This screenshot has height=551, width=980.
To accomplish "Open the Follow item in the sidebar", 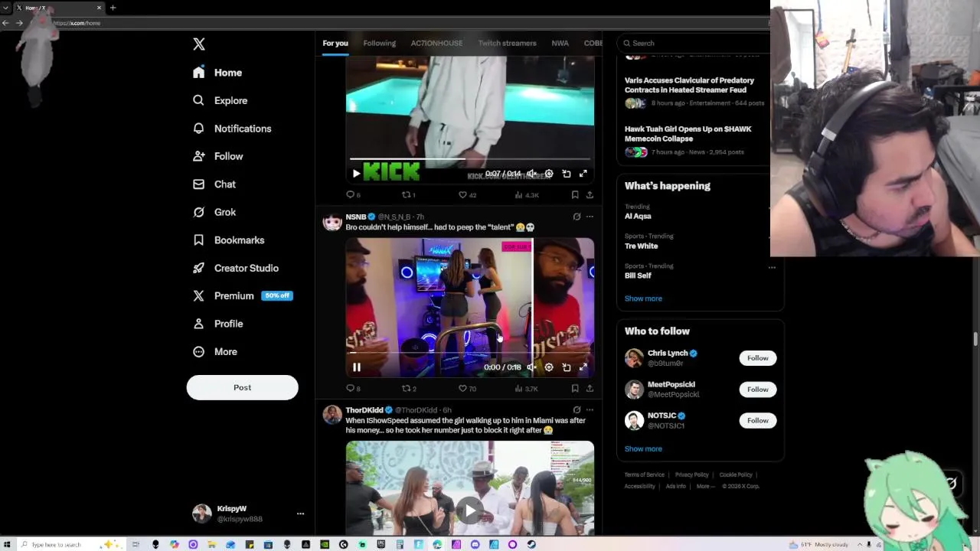I will pyautogui.click(x=218, y=156).
